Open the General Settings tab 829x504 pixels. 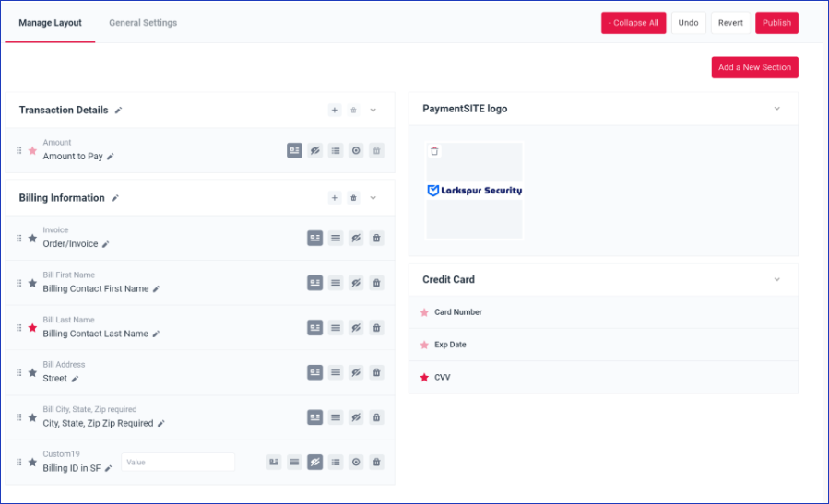point(143,23)
